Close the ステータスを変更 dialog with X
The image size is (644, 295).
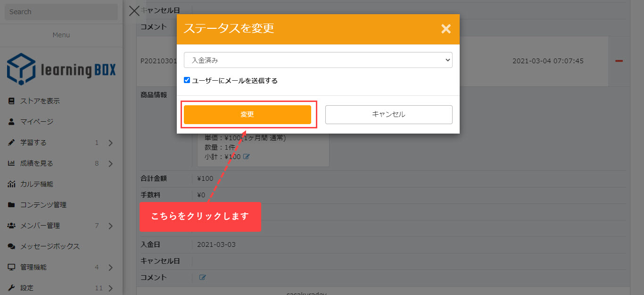tap(446, 29)
